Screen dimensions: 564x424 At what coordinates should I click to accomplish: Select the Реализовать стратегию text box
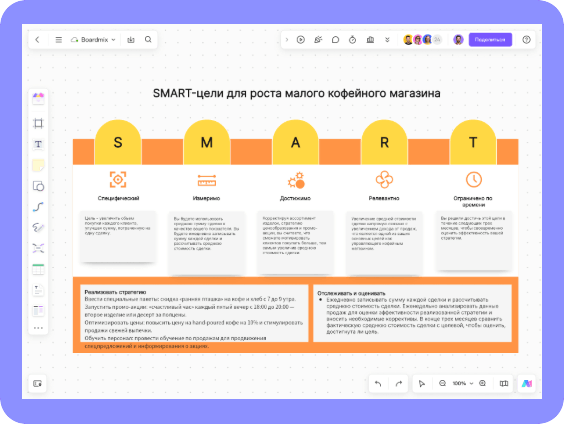click(x=194, y=314)
